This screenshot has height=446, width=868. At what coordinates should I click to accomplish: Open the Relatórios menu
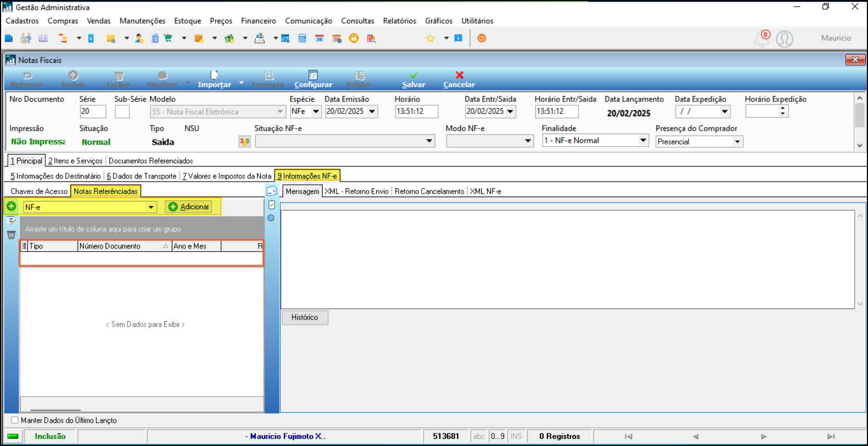[399, 20]
